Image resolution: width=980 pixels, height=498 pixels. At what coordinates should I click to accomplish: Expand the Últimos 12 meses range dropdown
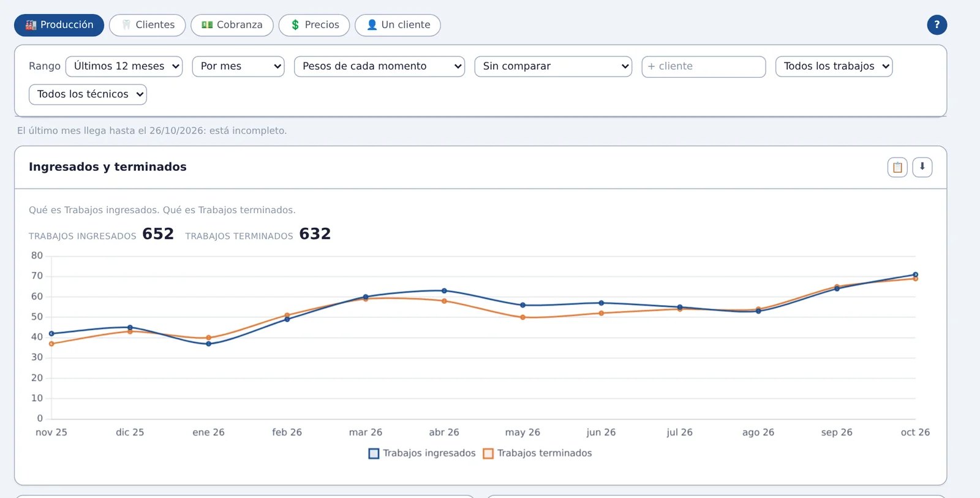point(124,66)
